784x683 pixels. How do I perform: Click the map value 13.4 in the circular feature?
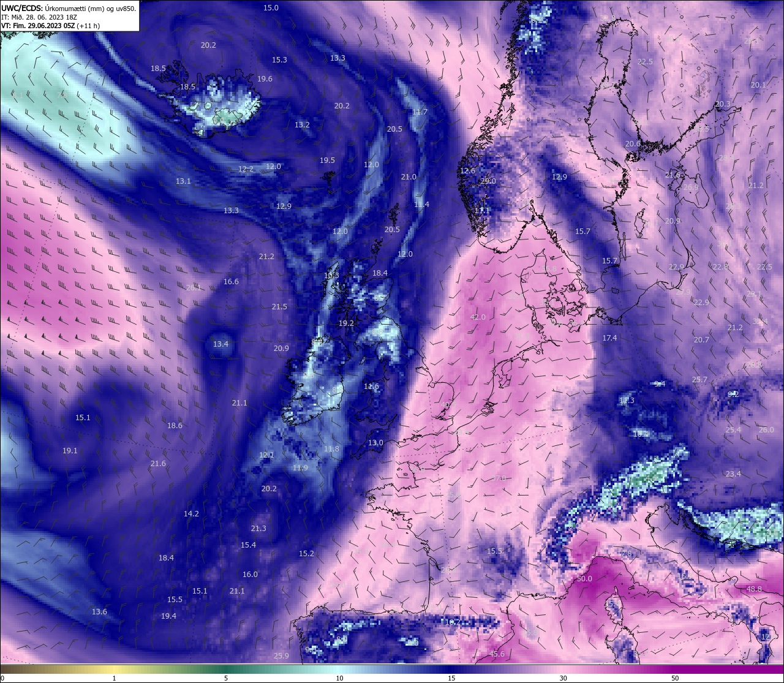[x=221, y=344]
